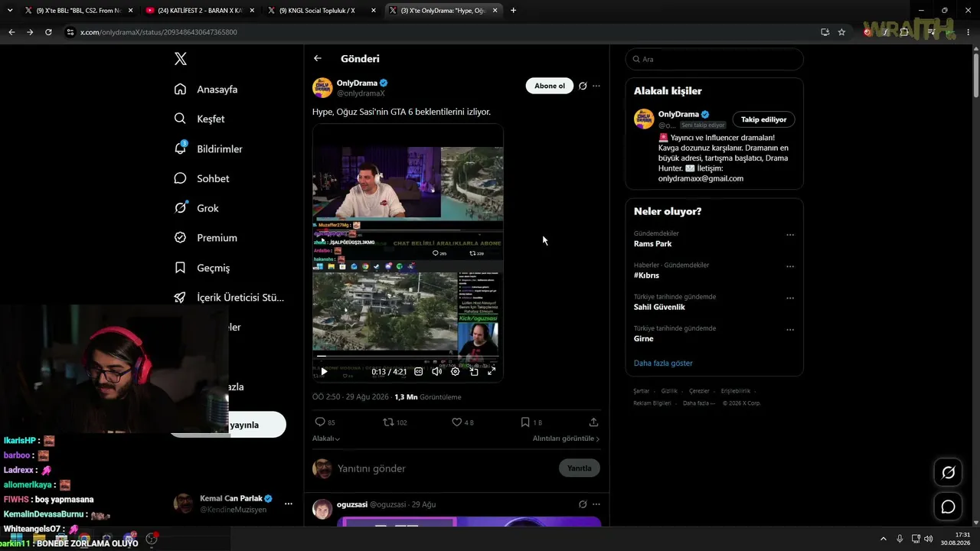Open account menu dots by Kemal Can Parlak
This screenshot has height=551, width=980.
point(289,504)
